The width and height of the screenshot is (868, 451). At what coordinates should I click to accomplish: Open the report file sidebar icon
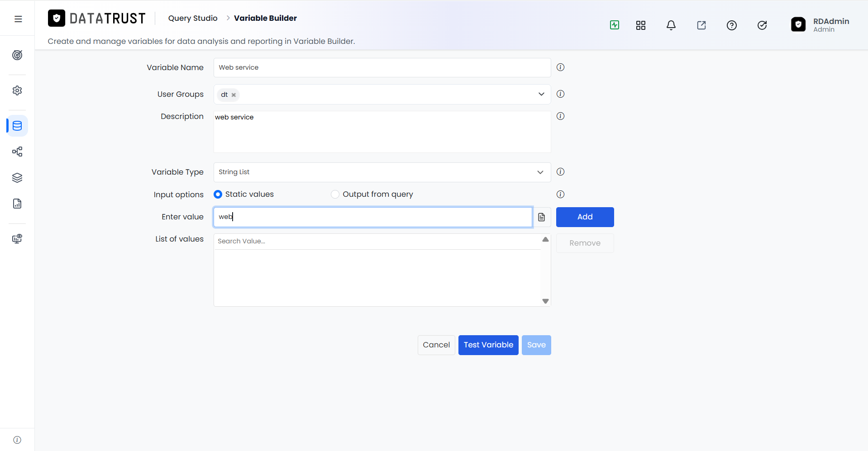click(x=17, y=204)
